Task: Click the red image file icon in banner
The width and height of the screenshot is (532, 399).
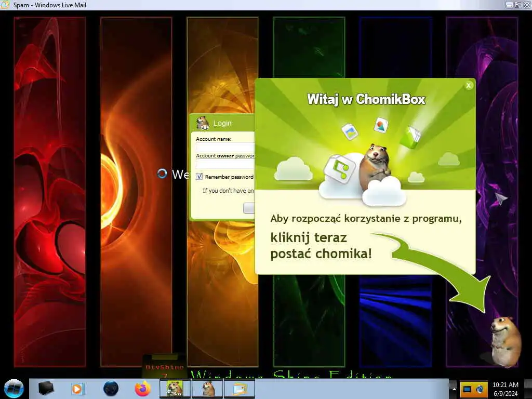Action: 381,125
